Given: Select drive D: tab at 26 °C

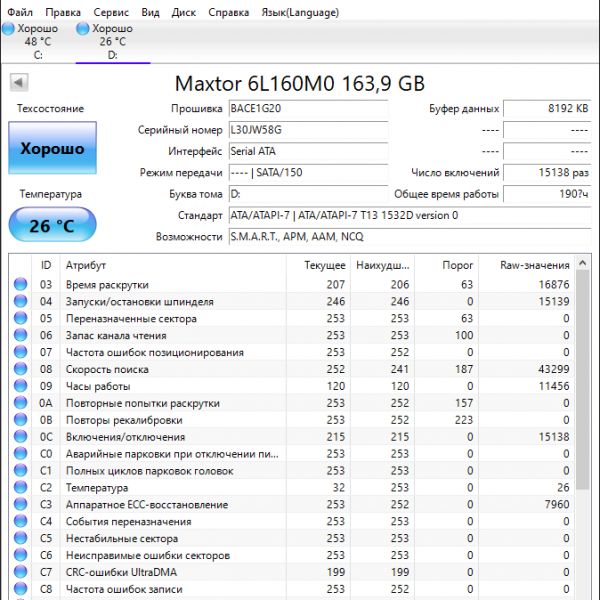Looking at the screenshot, I should [x=113, y=41].
